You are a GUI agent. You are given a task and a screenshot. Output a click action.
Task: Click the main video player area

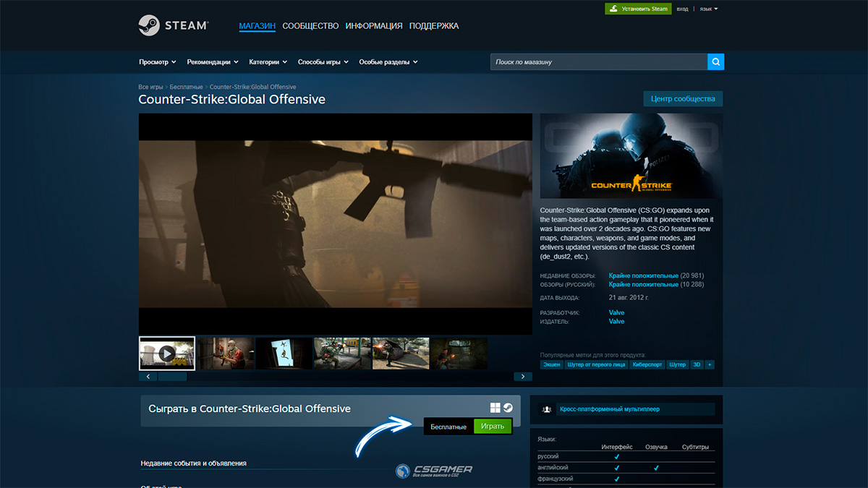click(336, 224)
